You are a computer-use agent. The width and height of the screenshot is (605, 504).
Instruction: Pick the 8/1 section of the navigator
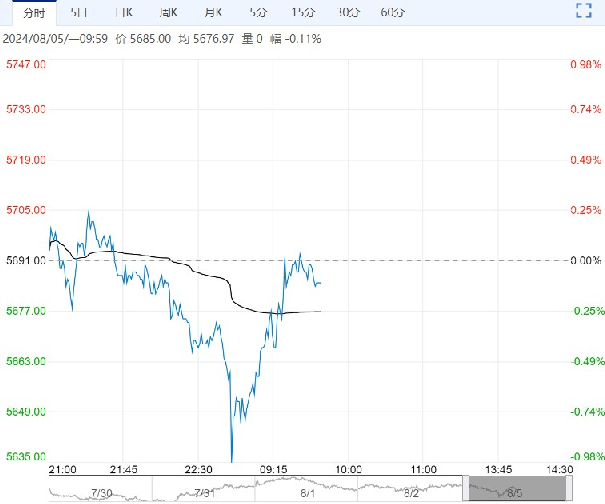pos(307,490)
